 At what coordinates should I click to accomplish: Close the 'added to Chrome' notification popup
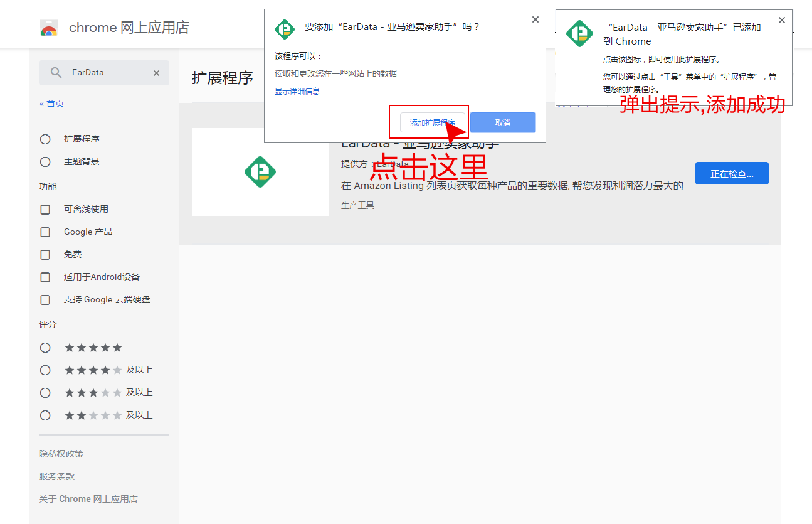pyautogui.click(x=781, y=20)
